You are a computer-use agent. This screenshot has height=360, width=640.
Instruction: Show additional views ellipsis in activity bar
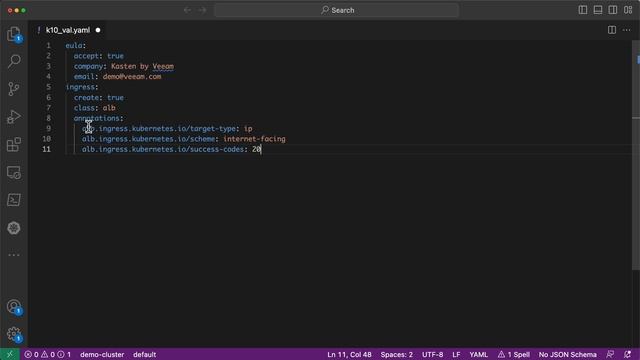(14, 255)
